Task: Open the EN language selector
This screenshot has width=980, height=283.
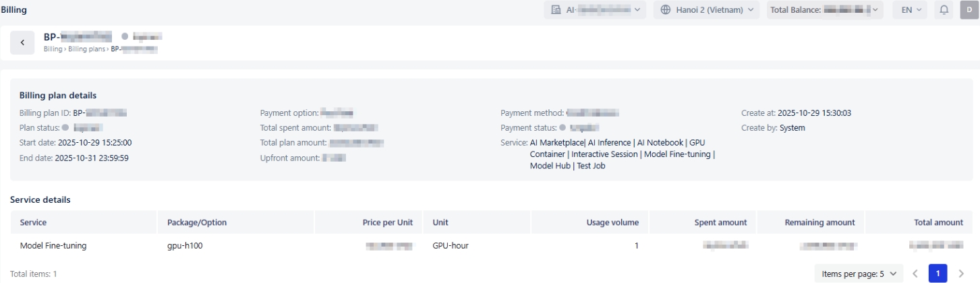Action: pos(910,10)
